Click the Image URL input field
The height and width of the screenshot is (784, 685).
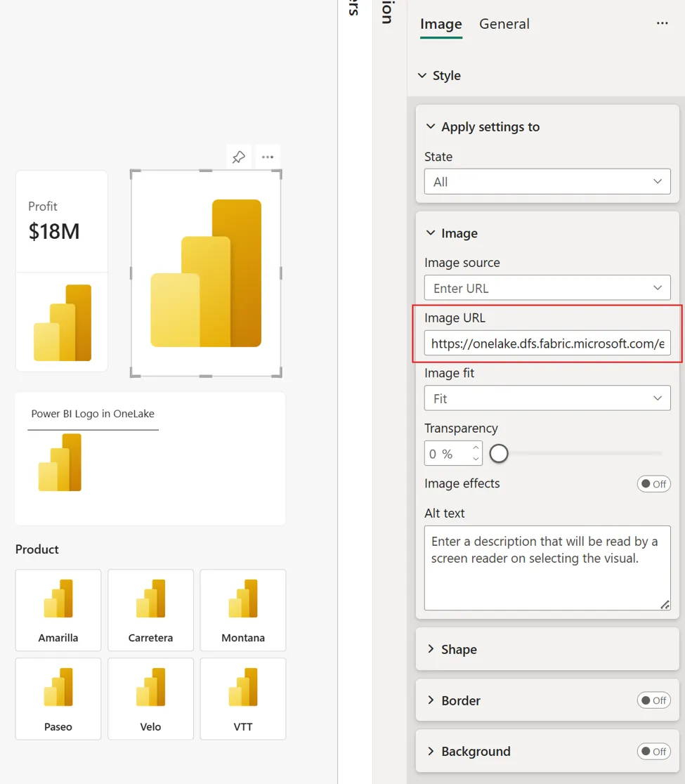pyautogui.click(x=547, y=344)
